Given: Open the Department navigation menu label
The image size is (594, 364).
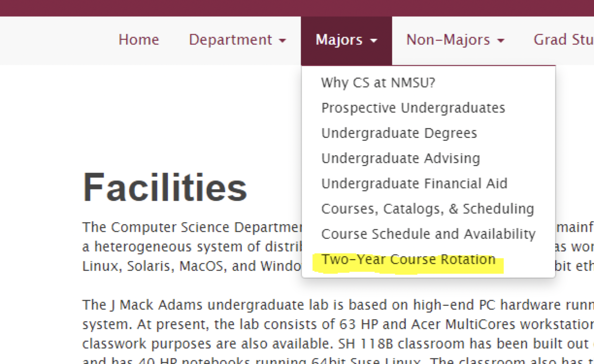Looking at the screenshot, I should 230,40.
